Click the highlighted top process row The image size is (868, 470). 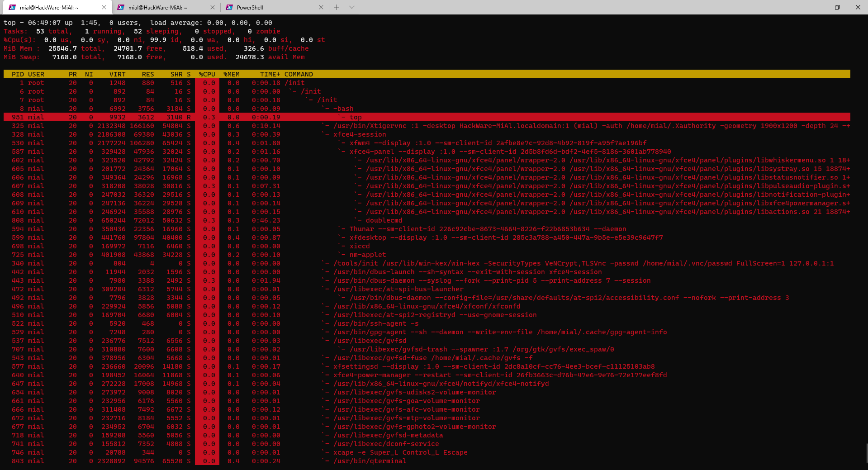click(x=356, y=117)
